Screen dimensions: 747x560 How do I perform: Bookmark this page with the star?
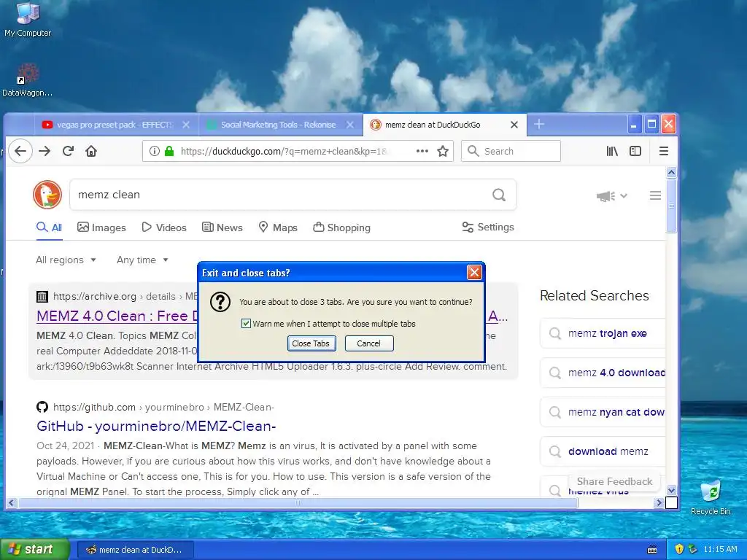pos(443,152)
